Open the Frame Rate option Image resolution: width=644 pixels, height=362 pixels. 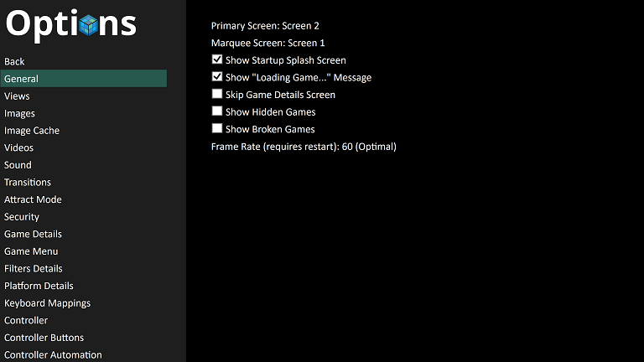click(x=304, y=147)
